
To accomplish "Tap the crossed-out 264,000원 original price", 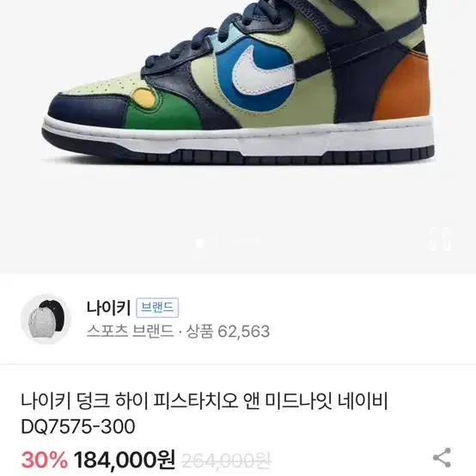I will [226, 461].
